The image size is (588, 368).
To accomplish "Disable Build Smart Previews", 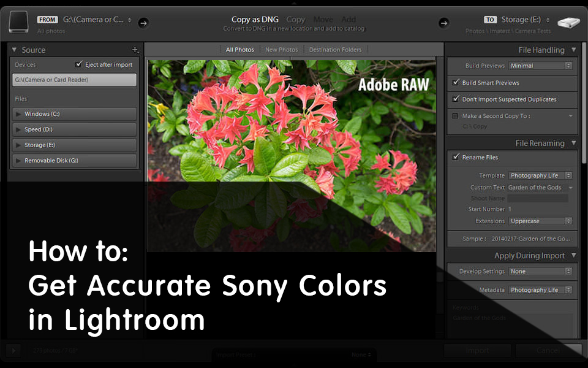I will pyautogui.click(x=456, y=82).
